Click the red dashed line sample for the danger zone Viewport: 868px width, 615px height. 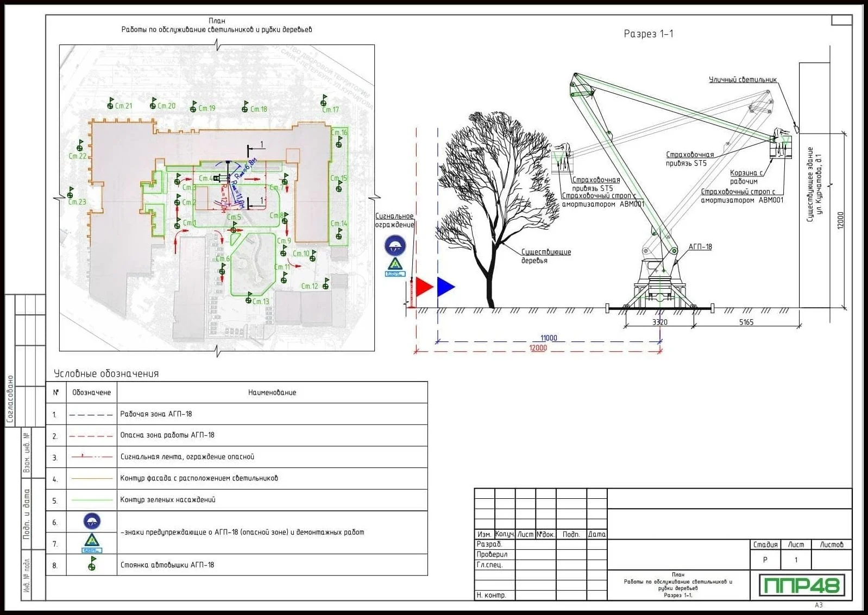pos(91,435)
